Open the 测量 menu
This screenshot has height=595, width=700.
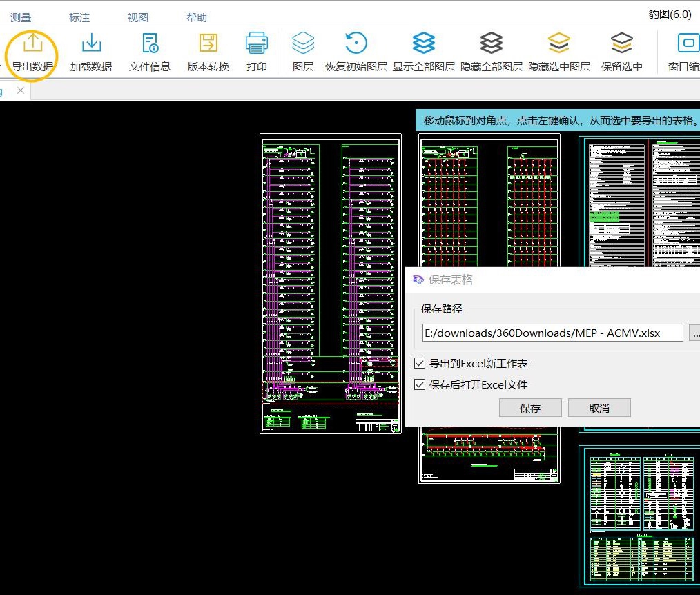21,17
